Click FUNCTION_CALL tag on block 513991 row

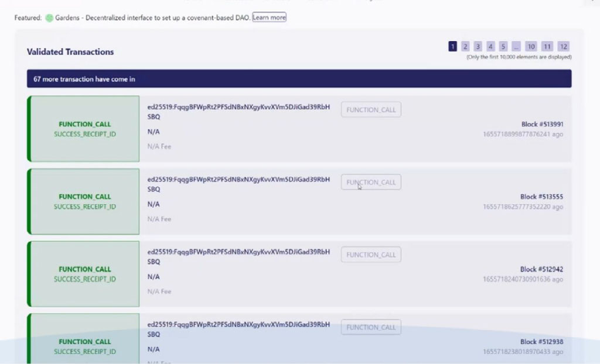click(x=371, y=109)
